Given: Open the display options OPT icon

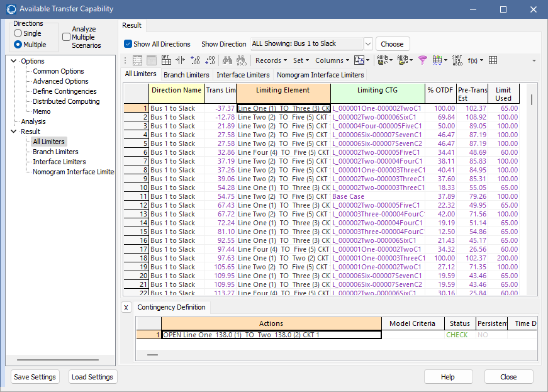Looking at the screenshot, I should (166, 60).
